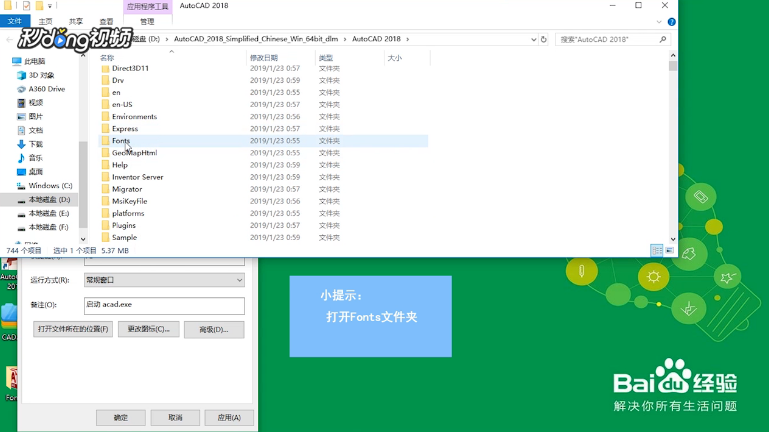Click the en-US folder icon
The image size is (769, 432).
[x=105, y=104]
